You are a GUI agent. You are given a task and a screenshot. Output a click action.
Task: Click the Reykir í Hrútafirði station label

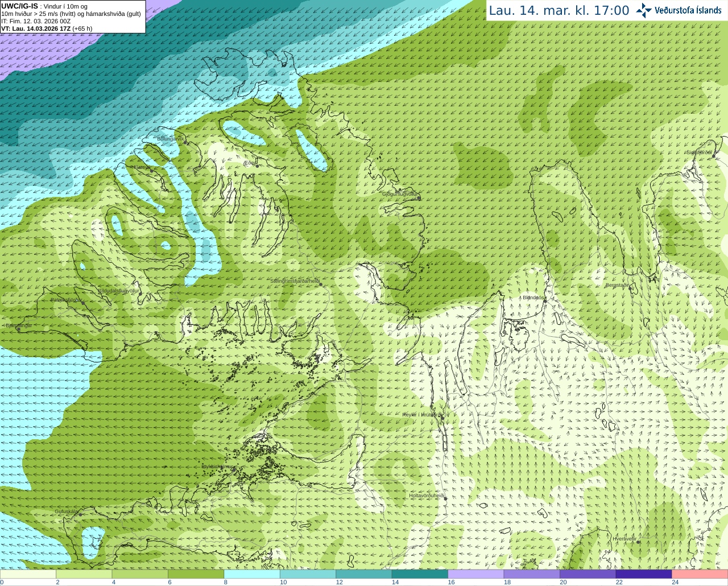421,415
